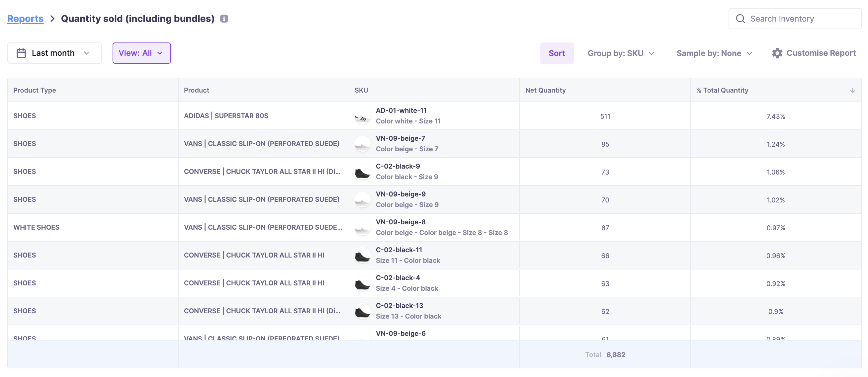
Task: Click variant text Color beige - Size 9
Action: tap(407, 205)
